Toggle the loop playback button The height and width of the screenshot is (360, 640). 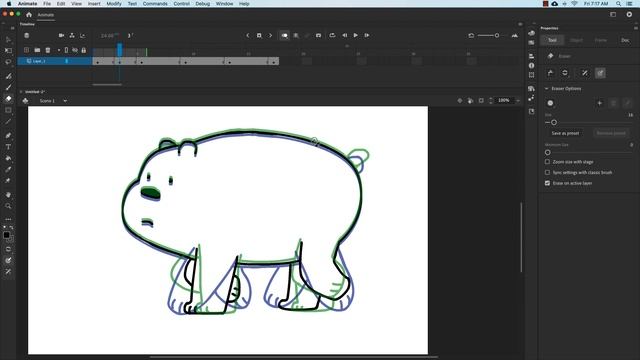tap(332, 36)
